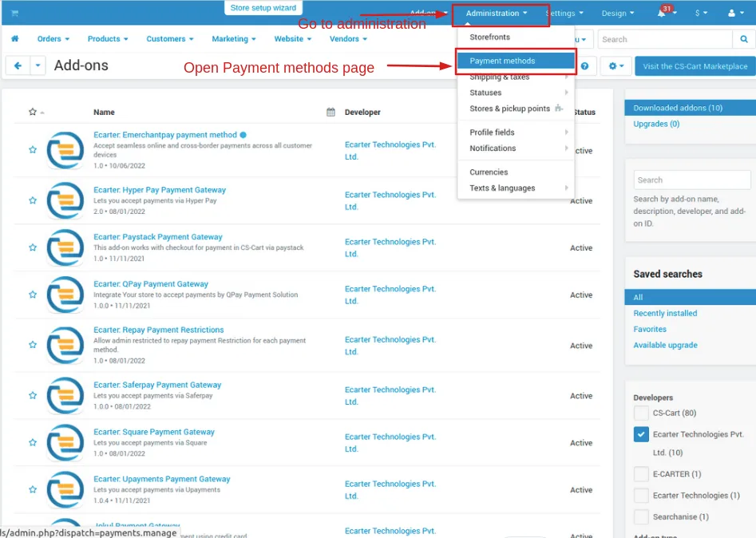Expand Profile fields submenu
The width and height of the screenshot is (756, 538).
tap(516, 132)
